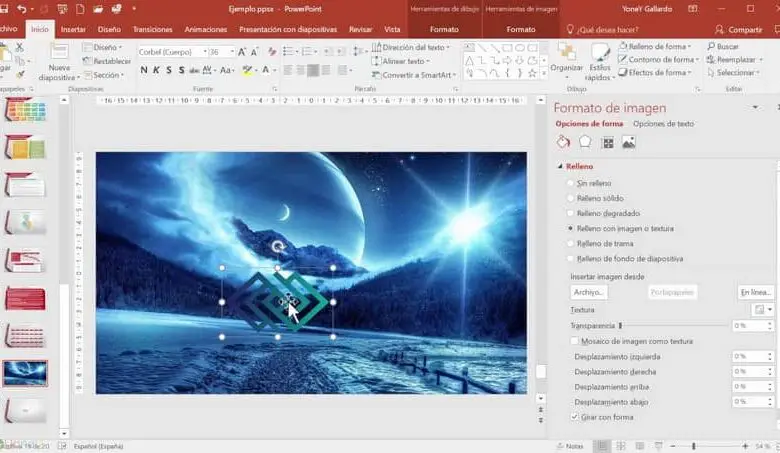Viewport: 780px width, 453px height.
Task: Click the En línea... button
Action: pyautogui.click(x=755, y=292)
